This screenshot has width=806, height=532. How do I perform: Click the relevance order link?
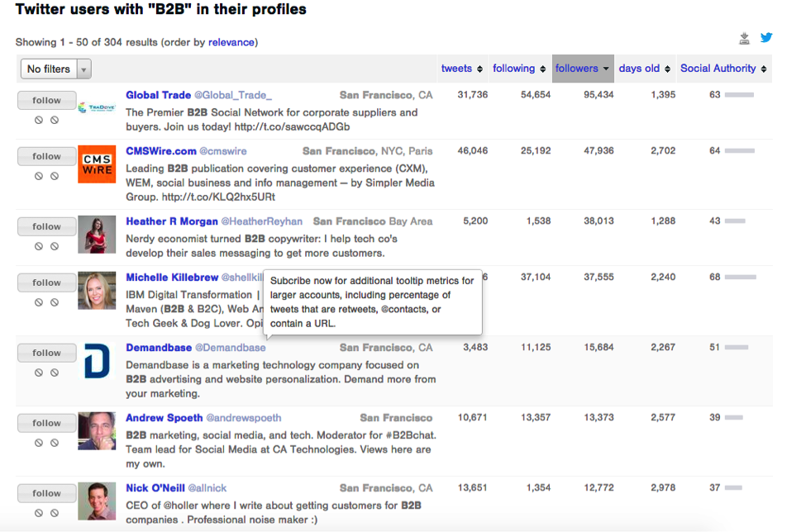tap(231, 42)
